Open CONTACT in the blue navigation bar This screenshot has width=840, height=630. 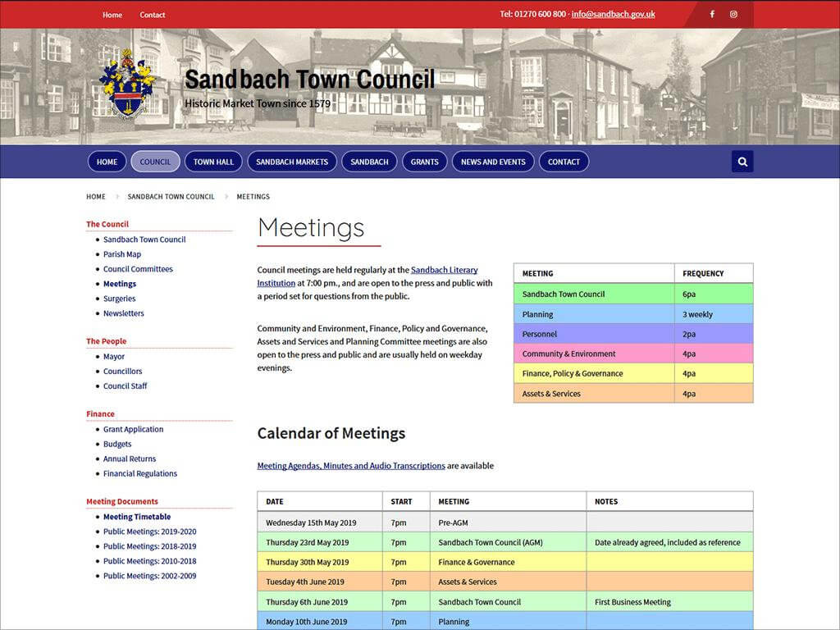[x=564, y=162]
